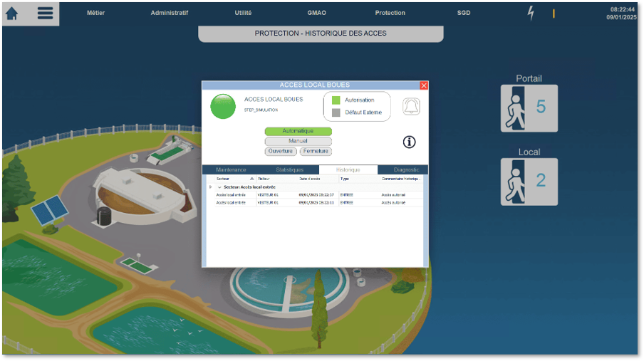Click the Ouverture button
This screenshot has height=361, width=644.
click(x=281, y=151)
